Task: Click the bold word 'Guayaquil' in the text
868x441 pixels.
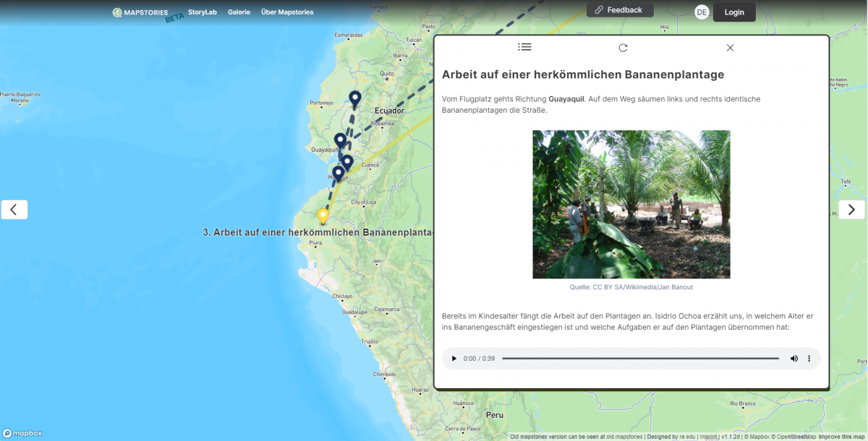Action: pos(566,99)
